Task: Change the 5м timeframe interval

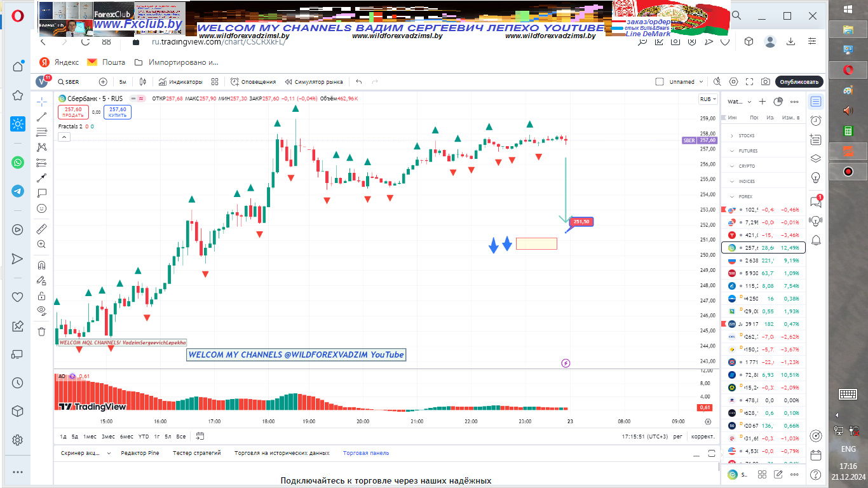Action: [123, 82]
